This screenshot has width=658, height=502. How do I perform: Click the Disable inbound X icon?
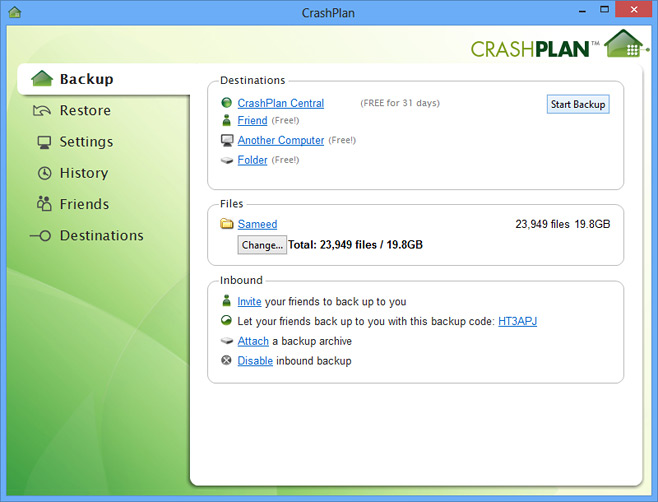(x=226, y=360)
